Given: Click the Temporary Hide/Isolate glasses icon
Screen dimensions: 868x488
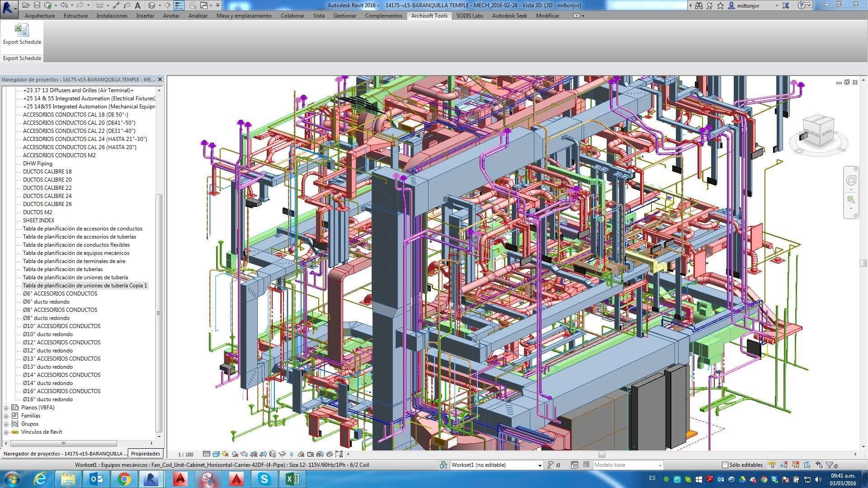Looking at the screenshot, I should tap(282, 454).
